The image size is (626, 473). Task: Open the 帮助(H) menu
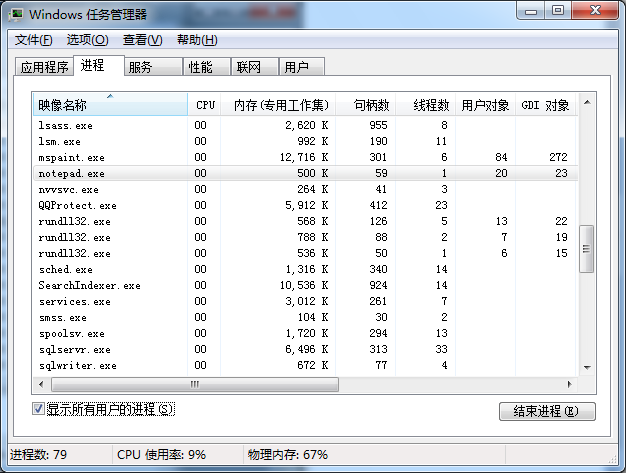click(x=197, y=40)
